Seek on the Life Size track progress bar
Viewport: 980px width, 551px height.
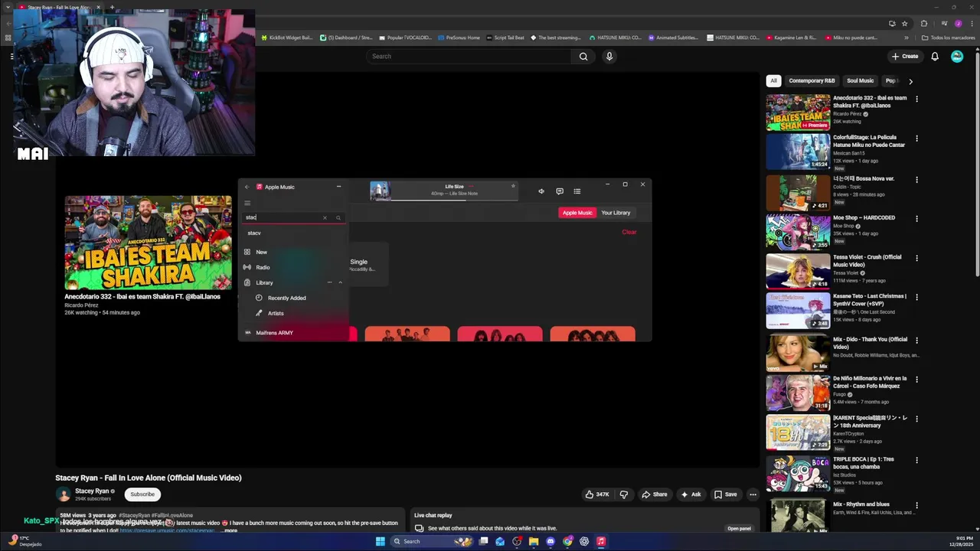click(454, 199)
